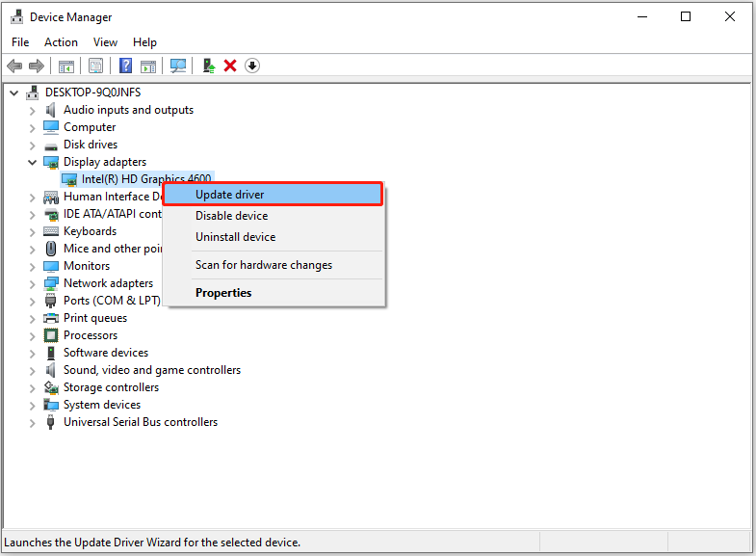Expand the Keyboards category
The width and height of the screenshot is (756, 556).
[x=33, y=232]
